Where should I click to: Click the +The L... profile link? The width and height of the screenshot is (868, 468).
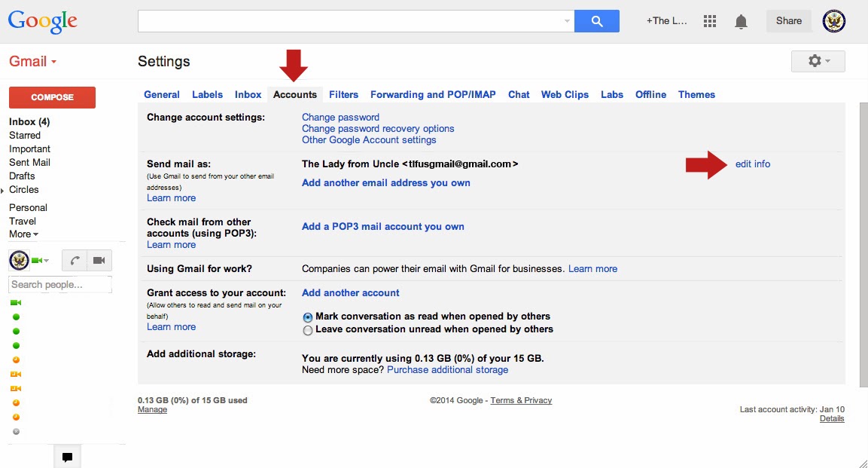coord(666,21)
